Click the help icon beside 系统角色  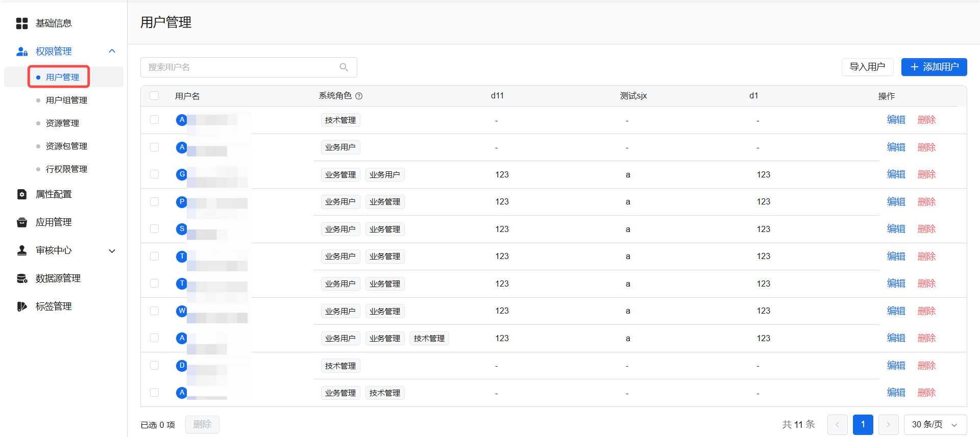(359, 96)
